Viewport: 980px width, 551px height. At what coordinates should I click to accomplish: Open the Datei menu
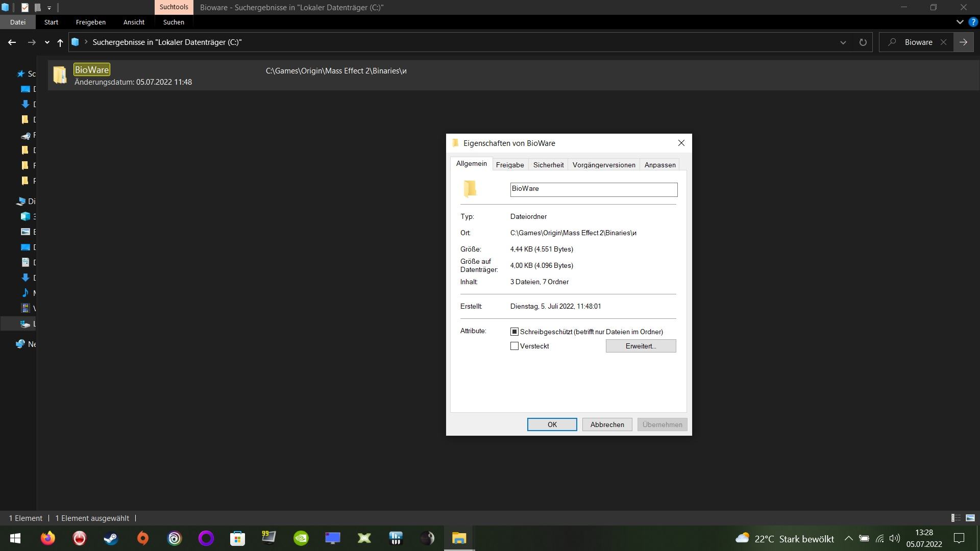[18, 22]
